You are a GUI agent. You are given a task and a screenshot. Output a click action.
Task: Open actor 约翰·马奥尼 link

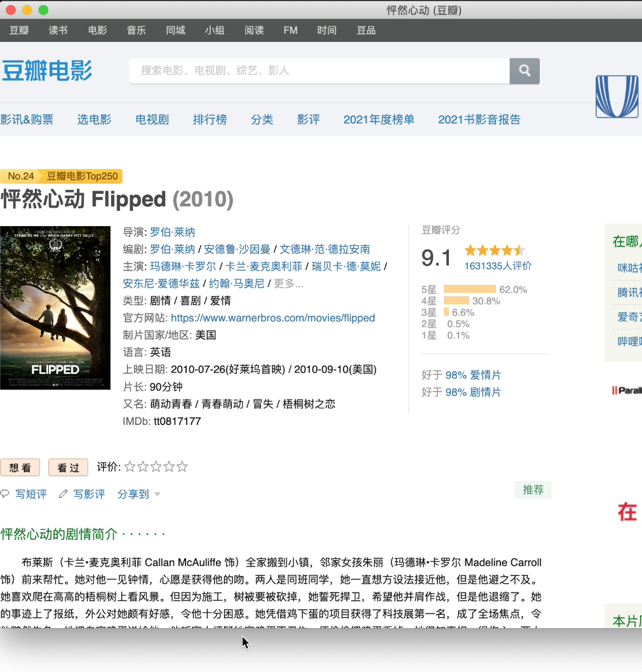[x=237, y=284]
